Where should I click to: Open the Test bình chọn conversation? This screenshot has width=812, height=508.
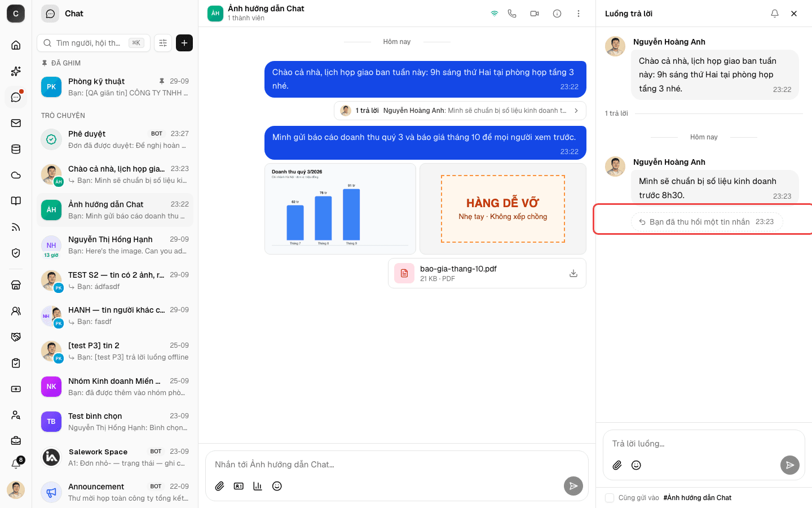click(x=115, y=422)
